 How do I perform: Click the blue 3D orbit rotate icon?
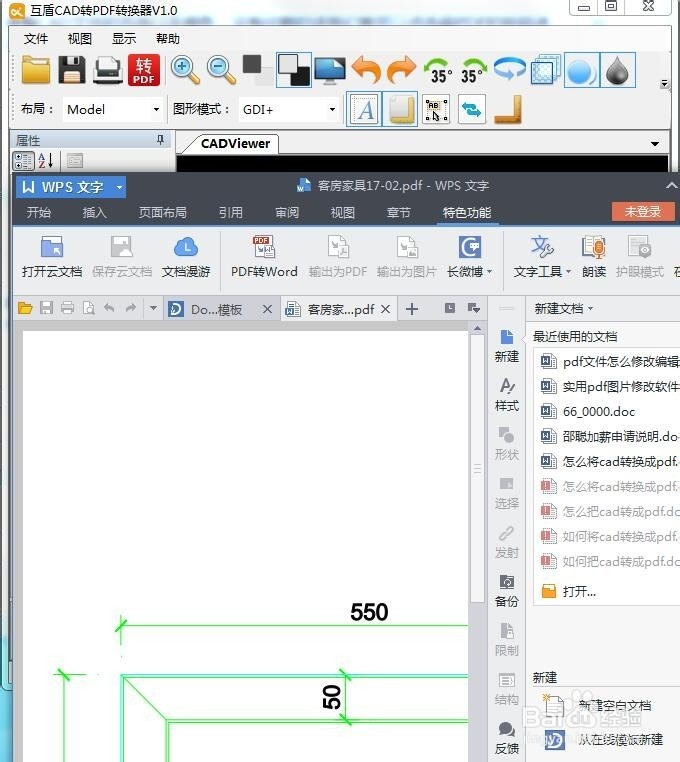pyautogui.click(x=509, y=69)
